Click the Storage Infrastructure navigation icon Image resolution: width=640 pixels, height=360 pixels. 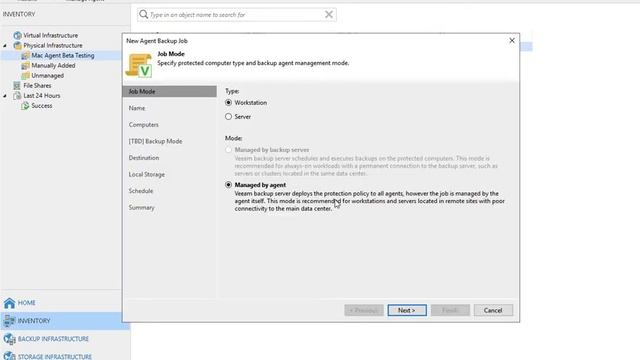pos(9,356)
